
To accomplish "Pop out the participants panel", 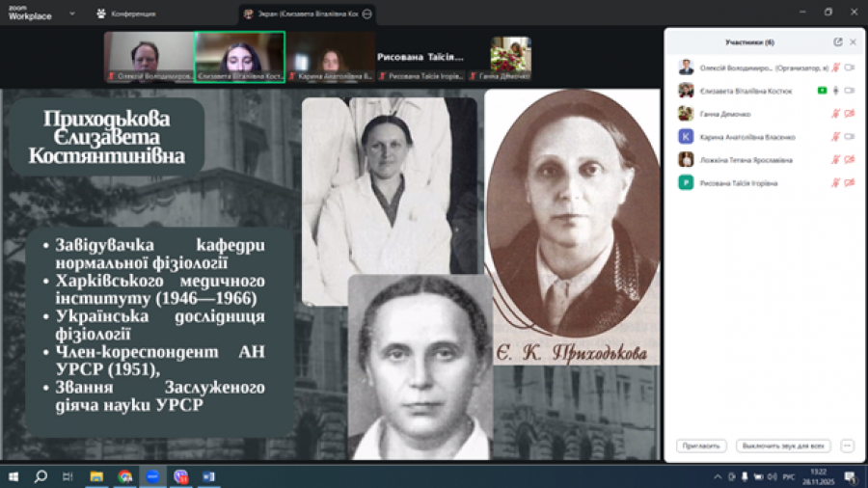I will (838, 42).
